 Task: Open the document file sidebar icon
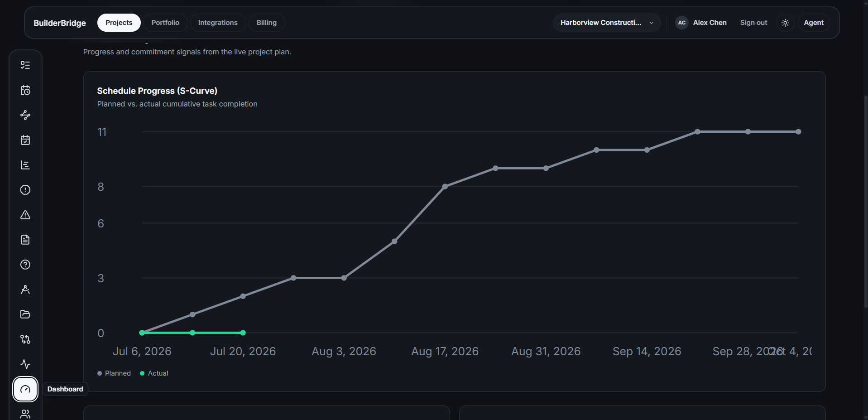click(25, 240)
